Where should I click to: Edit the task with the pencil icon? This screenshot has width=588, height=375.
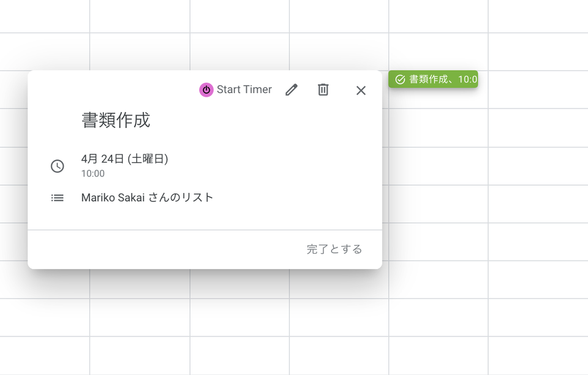(292, 90)
